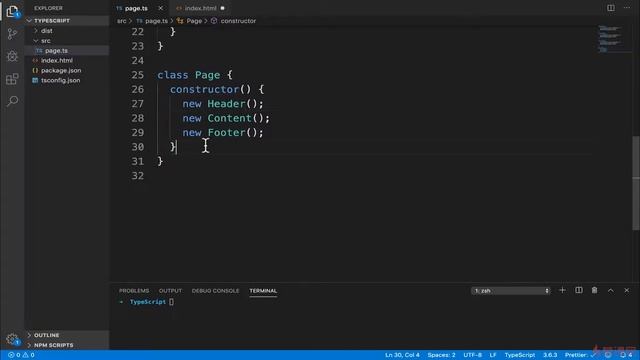Click the src breadcrumb
The width and height of the screenshot is (640, 360).
[x=122, y=21]
